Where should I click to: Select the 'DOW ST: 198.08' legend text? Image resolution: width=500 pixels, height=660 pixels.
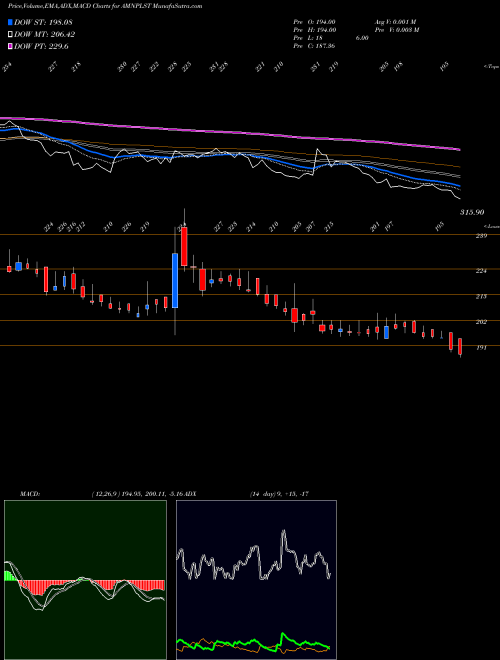43,22
